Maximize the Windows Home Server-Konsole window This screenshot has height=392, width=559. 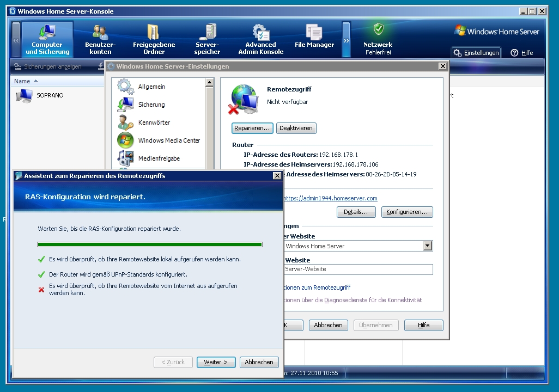(x=532, y=11)
